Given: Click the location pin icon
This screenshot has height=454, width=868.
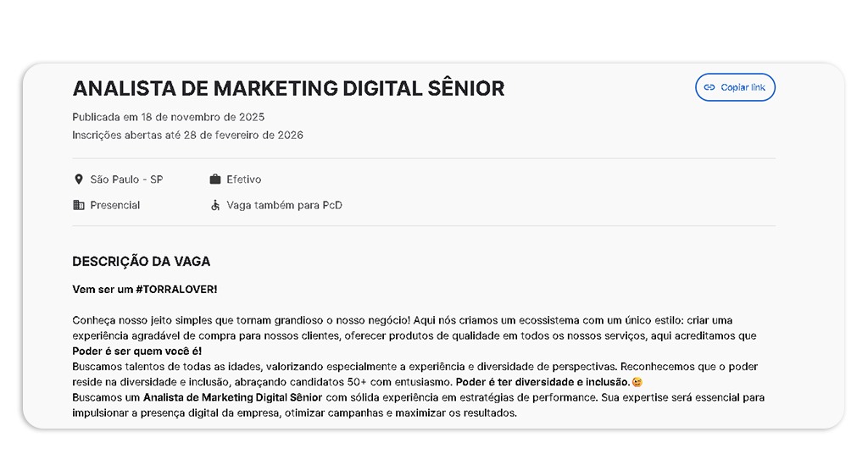Looking at the screenshot, I should pos(79,180).
